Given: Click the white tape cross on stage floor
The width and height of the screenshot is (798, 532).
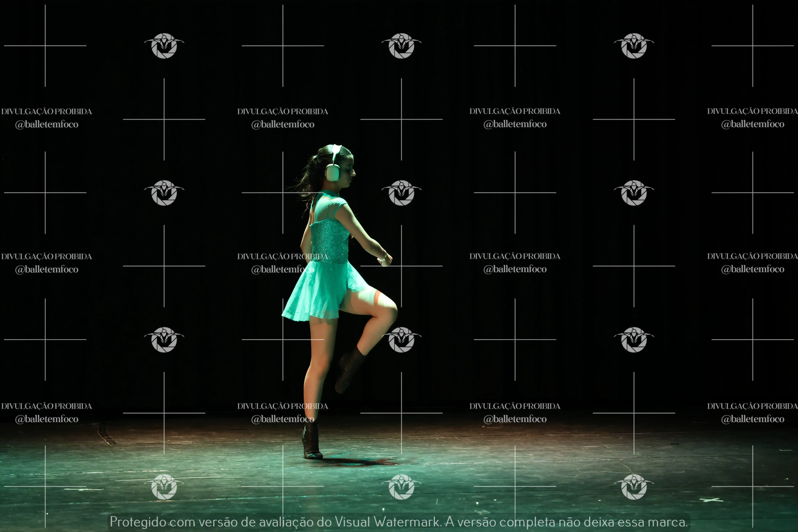Looking at the screenshot, I should click(711, 500).
